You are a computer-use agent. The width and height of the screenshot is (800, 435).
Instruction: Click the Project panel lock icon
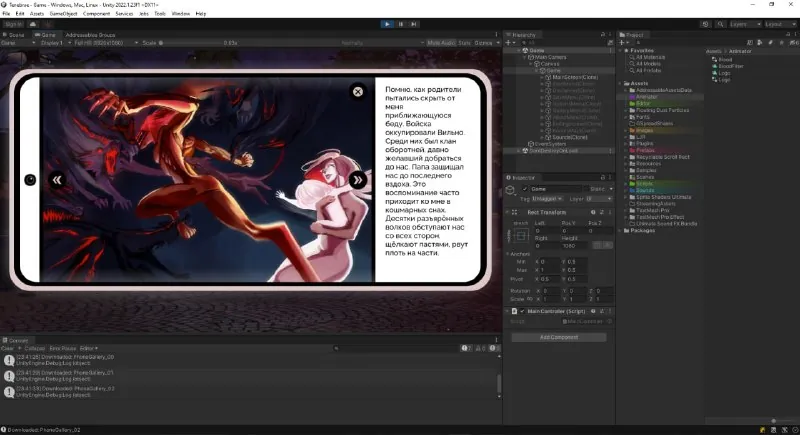788,35
